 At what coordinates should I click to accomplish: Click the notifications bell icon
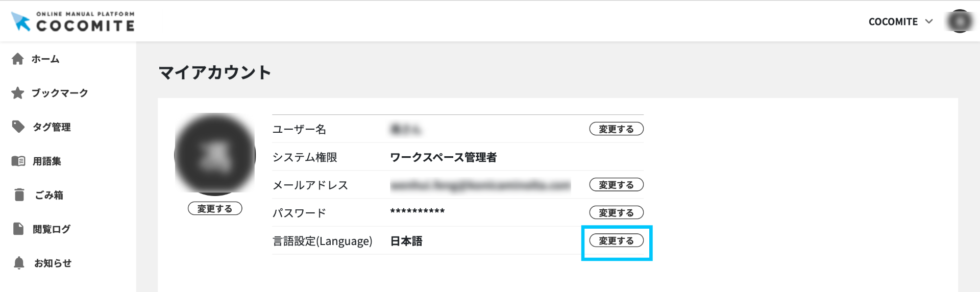tap(19, 263)
